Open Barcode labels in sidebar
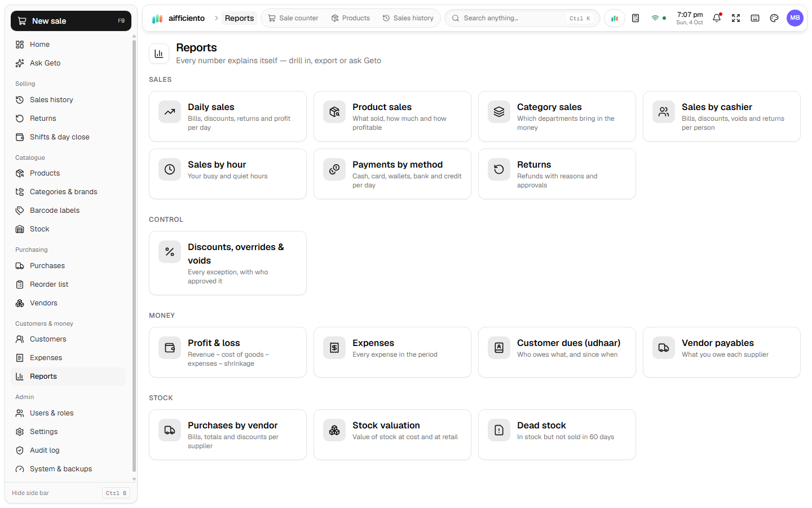 [x=68, y=210]
